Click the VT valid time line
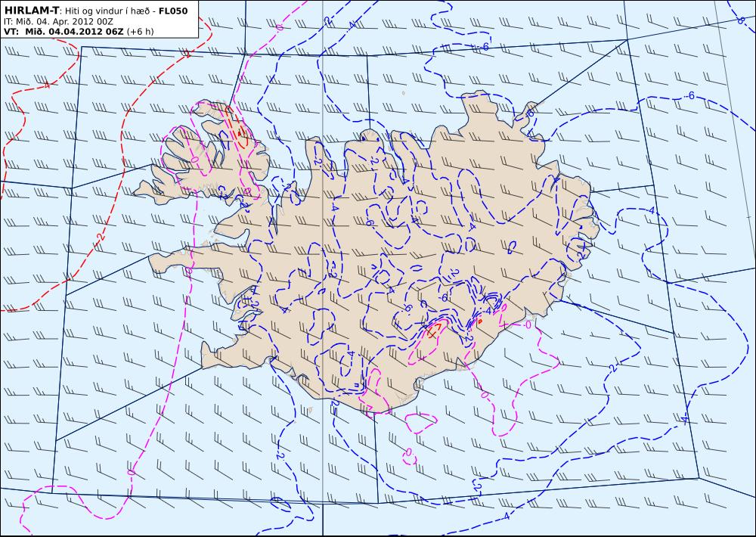Viewport: 756px width, 537px height. (x=79, y=31)
